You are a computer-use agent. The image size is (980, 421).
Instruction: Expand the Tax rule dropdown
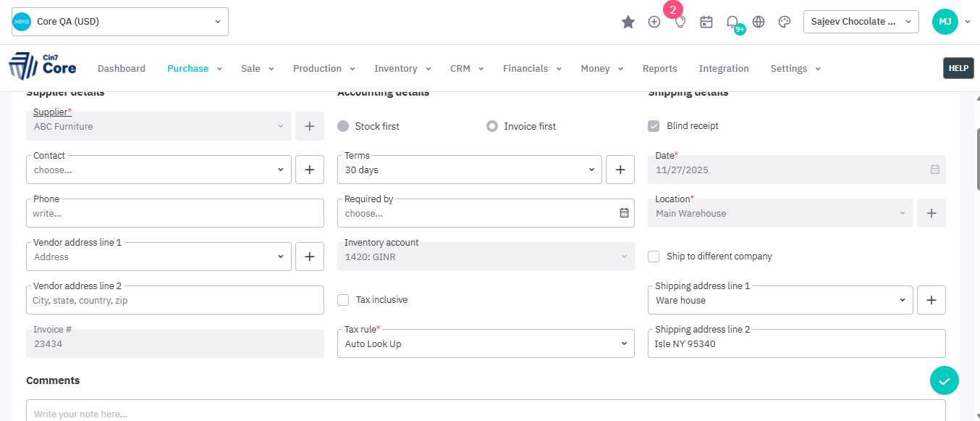(485, 343)
